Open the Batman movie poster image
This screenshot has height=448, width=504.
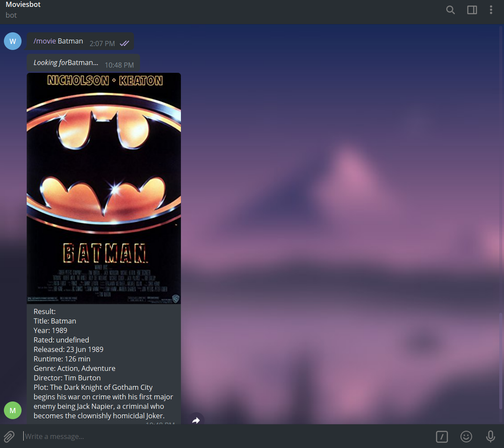(104, 188)
